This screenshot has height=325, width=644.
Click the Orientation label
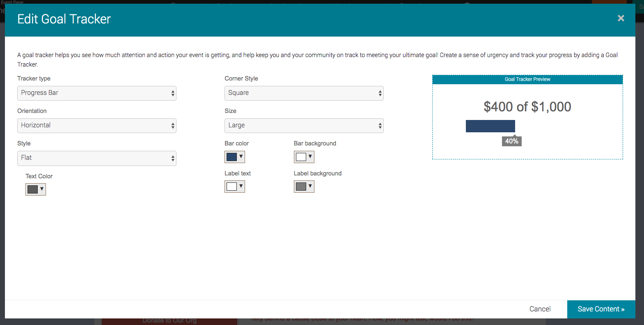(x=32, y=111)
